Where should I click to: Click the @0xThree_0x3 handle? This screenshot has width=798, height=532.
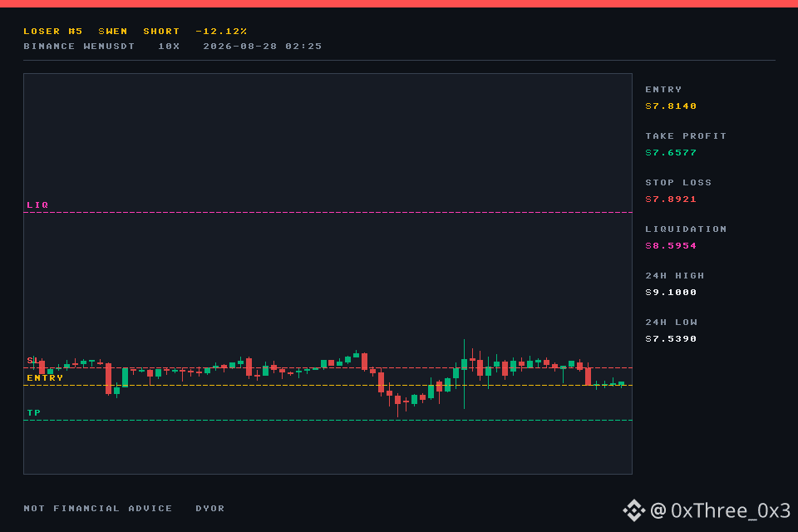point(721,510)
